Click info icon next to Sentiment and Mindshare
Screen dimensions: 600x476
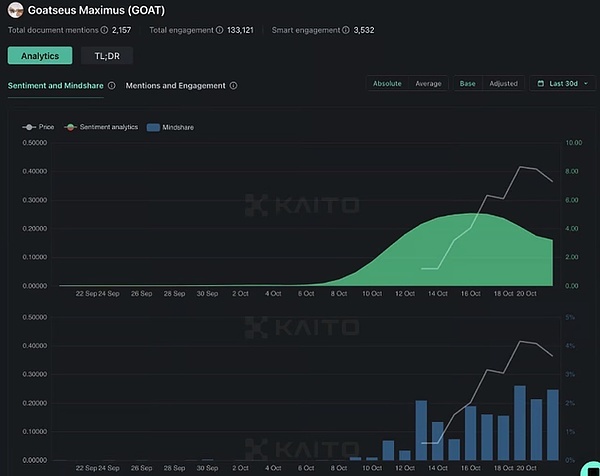[111, 86]
